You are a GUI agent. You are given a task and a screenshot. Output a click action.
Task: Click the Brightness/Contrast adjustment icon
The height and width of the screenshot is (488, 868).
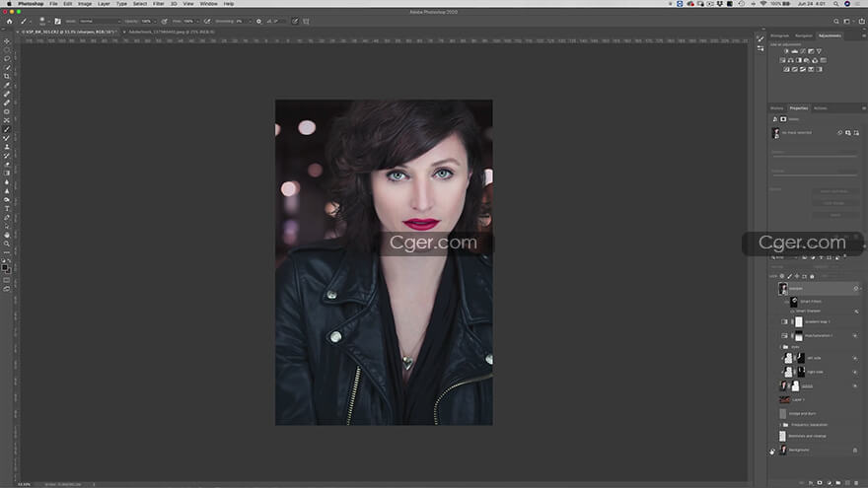point(786,51)
